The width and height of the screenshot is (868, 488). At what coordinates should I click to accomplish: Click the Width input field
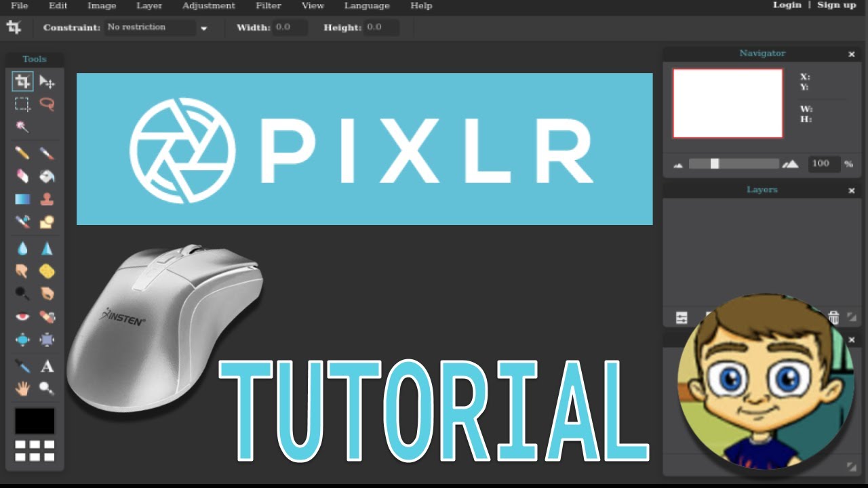[290, 28]
